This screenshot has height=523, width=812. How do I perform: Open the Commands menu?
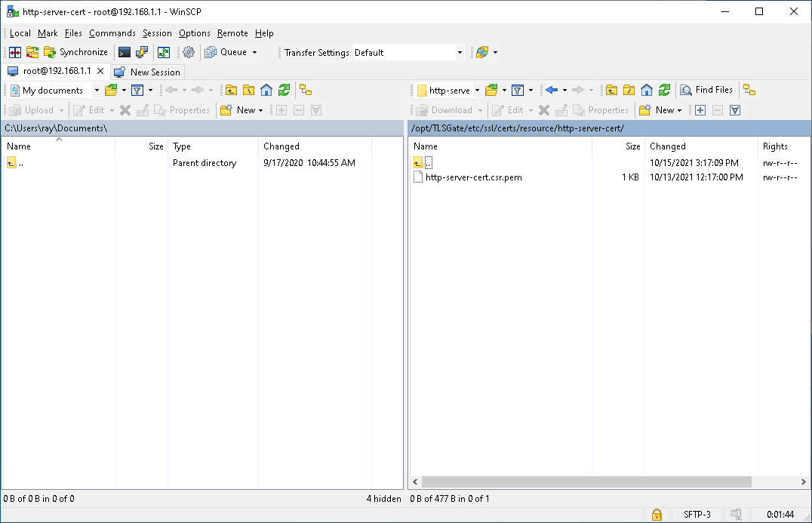tap(112, 33)
